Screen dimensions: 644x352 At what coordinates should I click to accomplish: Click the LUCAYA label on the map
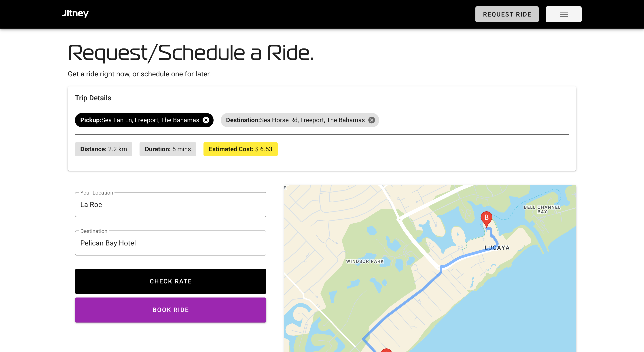click(x=497, y=248)
